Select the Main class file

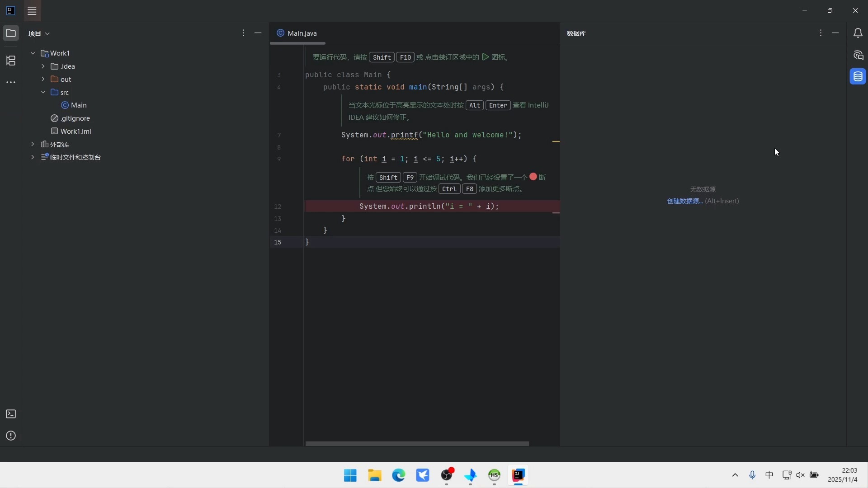click(x=74, y=105)
